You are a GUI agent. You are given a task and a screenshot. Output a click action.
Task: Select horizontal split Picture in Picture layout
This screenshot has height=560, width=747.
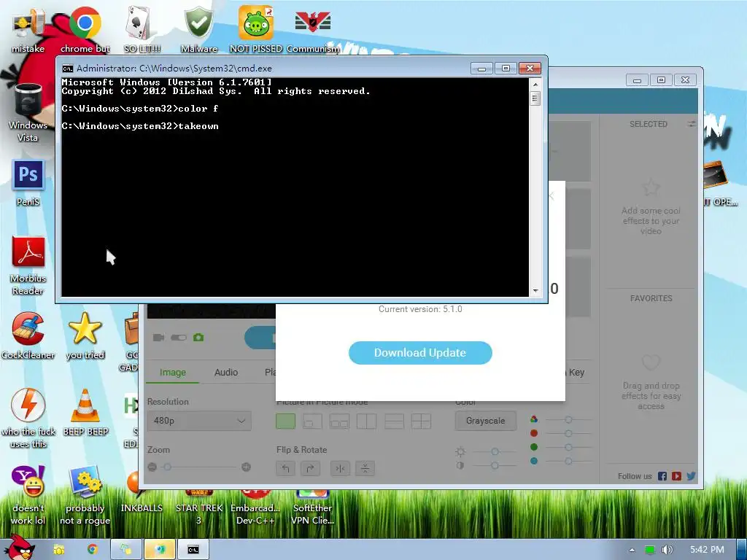pyautogui.click(x=394, y=421)
